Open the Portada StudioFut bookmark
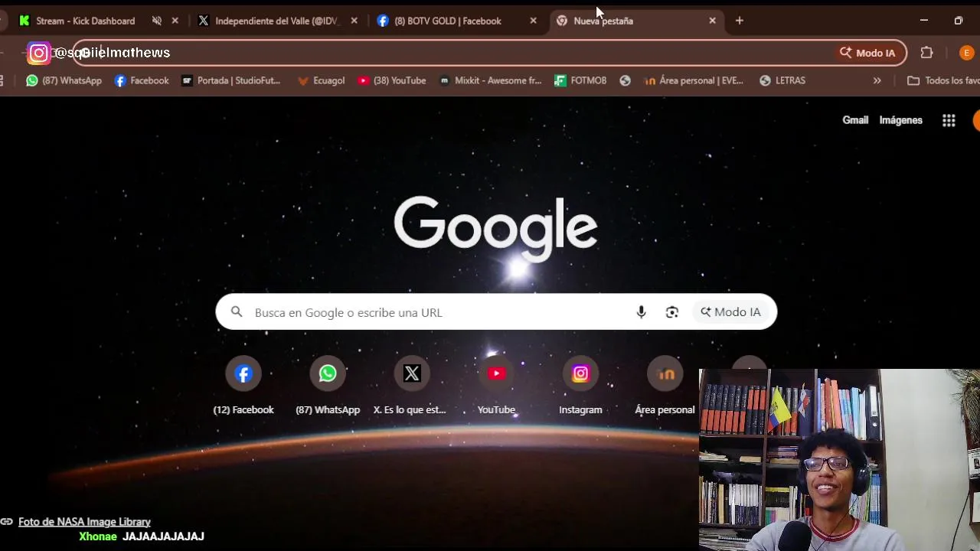This screenshot has width=980, height=551. [231, 80]
